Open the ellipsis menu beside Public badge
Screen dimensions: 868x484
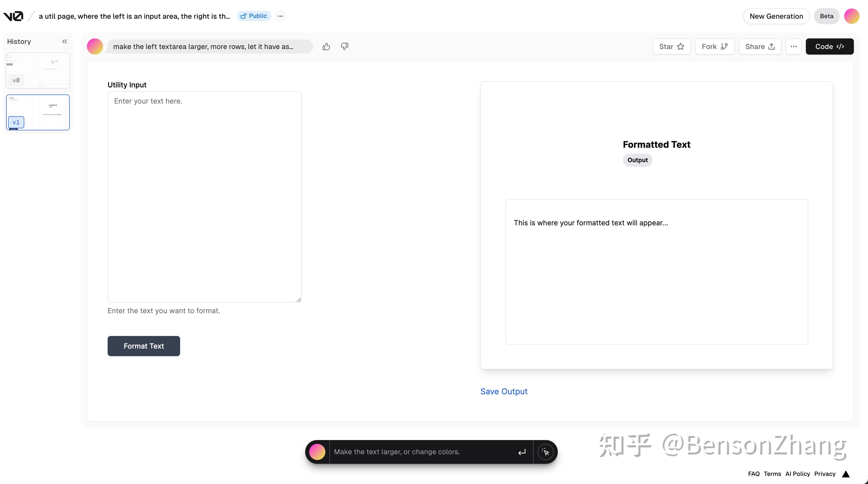tap(280, 16)
